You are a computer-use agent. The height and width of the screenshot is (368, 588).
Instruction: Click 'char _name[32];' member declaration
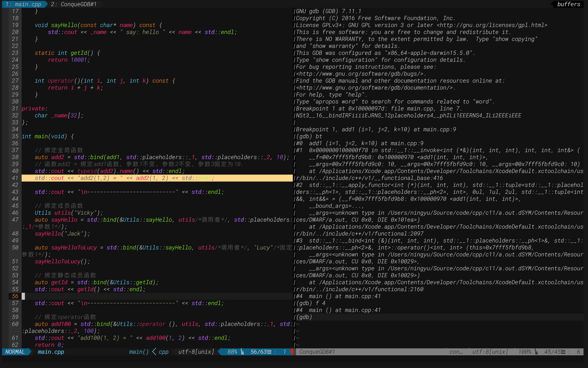pyautogui.click(x=59, y=115)
